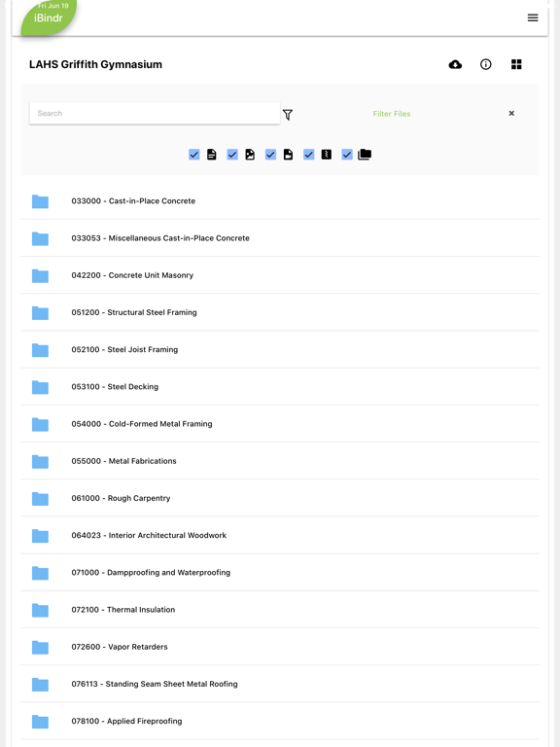Click the zip archive file type icon

coord(327,155)
